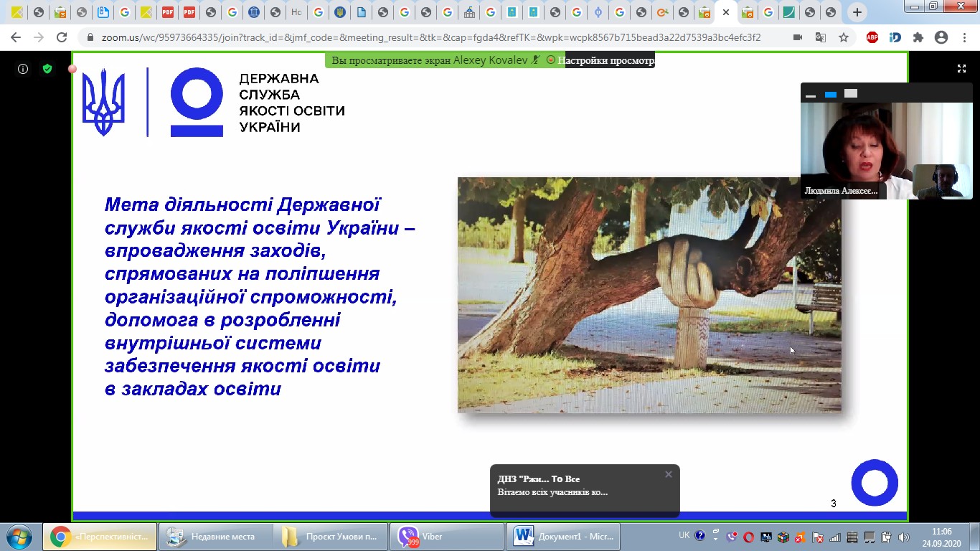Dismiss the chat message notification
This screenshot has width=980, height=551.
pos(669,474)
